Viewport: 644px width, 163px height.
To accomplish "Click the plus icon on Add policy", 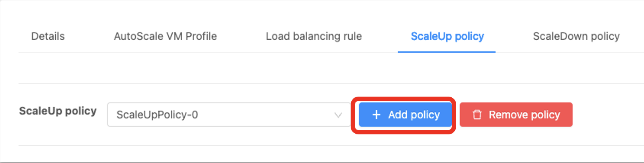I will [x=376, y=115].
